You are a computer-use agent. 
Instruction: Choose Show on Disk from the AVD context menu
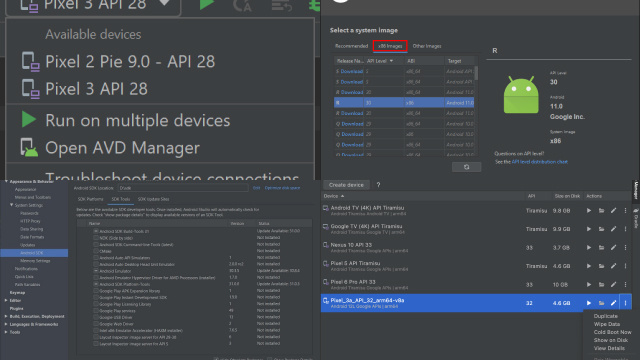pyautogui.click(x=611, y=340)
